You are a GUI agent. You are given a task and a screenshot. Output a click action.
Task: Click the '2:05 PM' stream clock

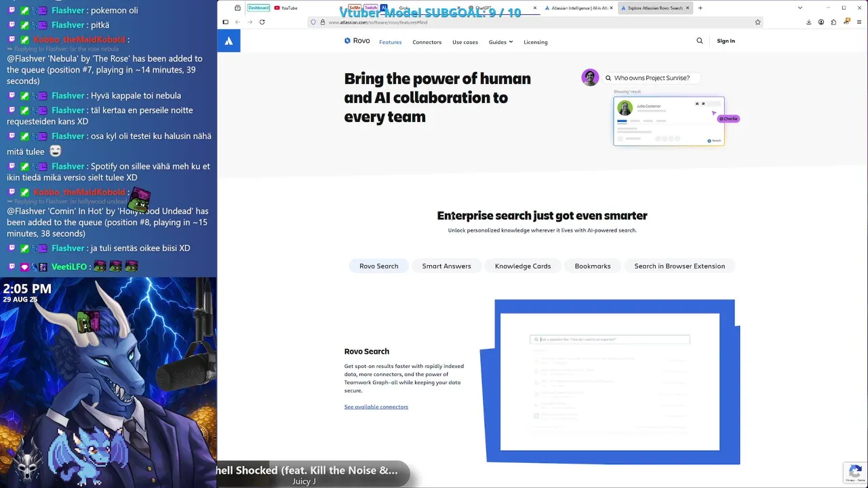27,289
